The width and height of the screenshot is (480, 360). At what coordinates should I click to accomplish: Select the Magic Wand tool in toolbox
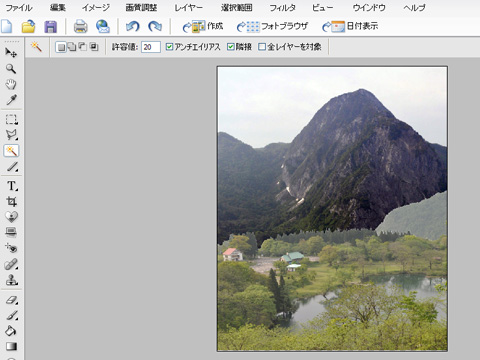(x=11, y=151)
